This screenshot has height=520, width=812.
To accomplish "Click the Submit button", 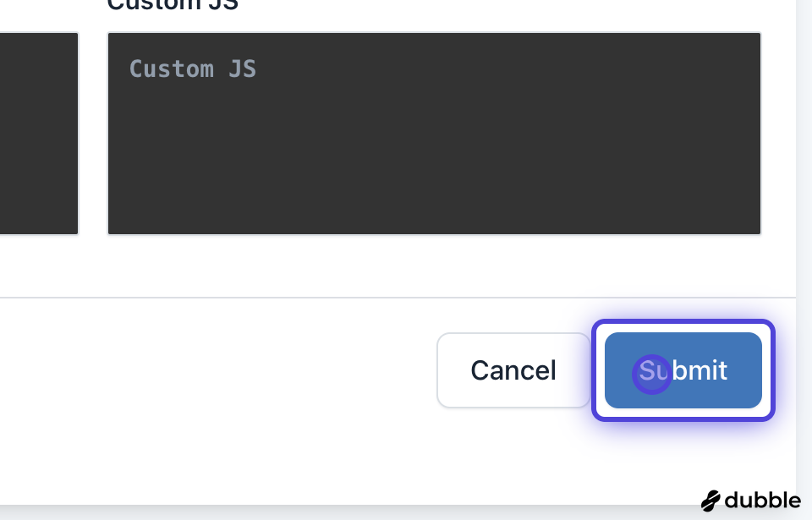I will click(x=683, y=370).
